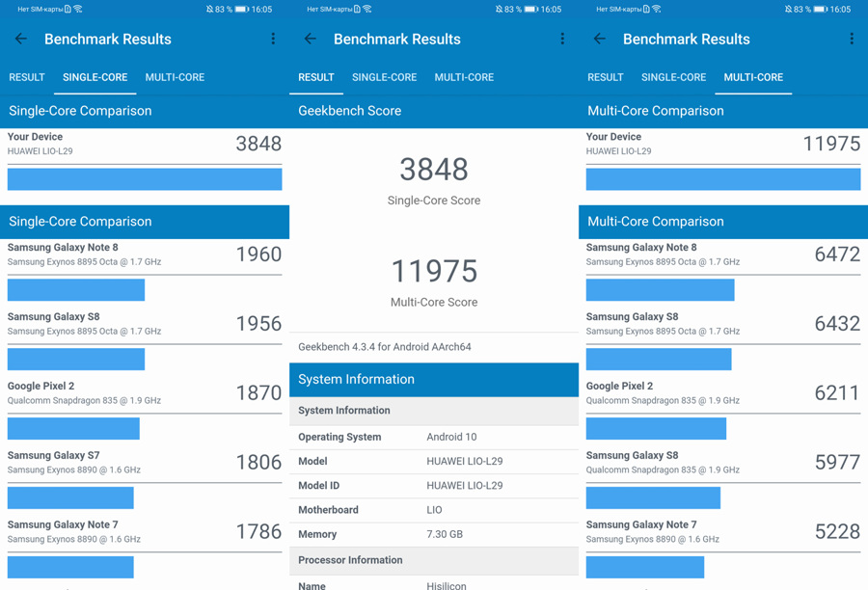Select Google Pixel 2 multi-core score bar
The width and height of the screenshot is (868, 590).
pyautogui.click(x=656, y=429)
